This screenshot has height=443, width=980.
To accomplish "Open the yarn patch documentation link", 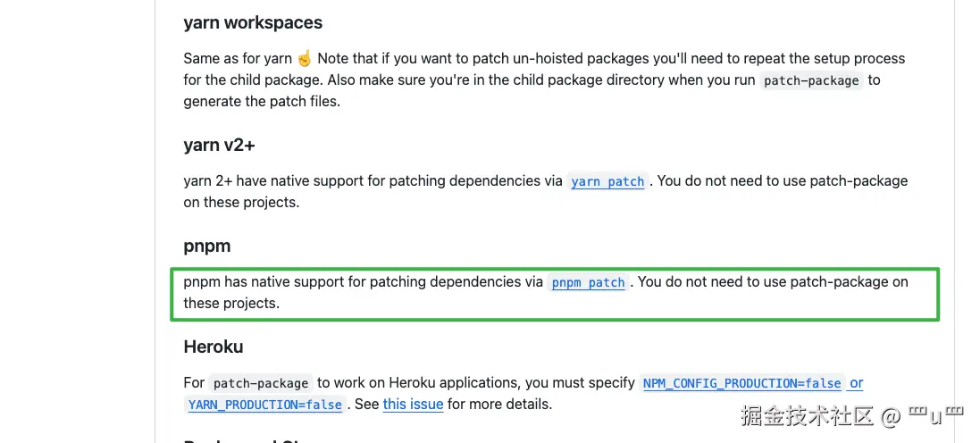I will tap(607, 181).
